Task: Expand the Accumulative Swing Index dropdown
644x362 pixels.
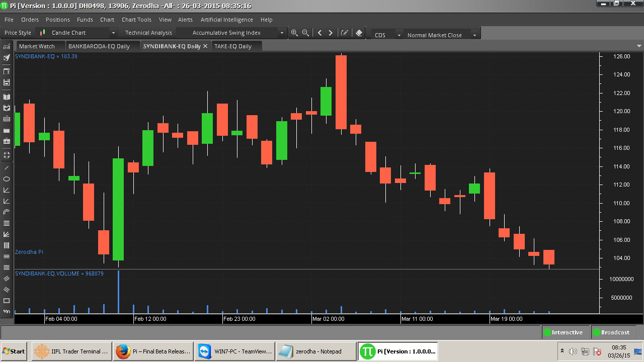Action: pyautogui.click(x=282, y=33)
